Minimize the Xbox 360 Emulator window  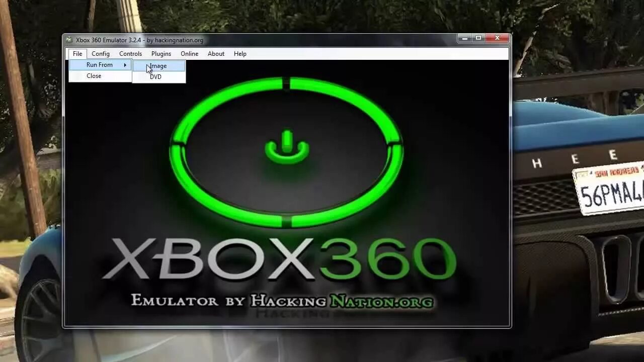[x=464, y=38]
